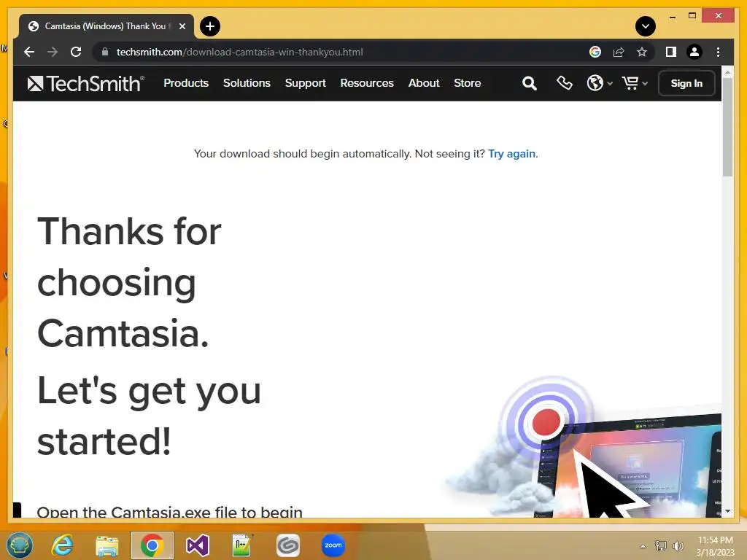
Task: Click the Chrome taskbar icon
Action: coord(152,545)
